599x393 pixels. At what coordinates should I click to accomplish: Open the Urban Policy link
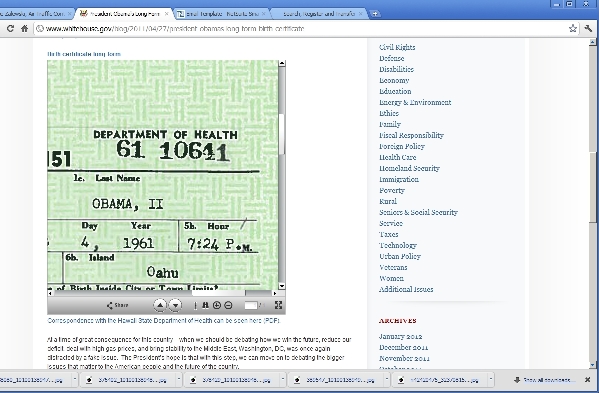point(400,256)
